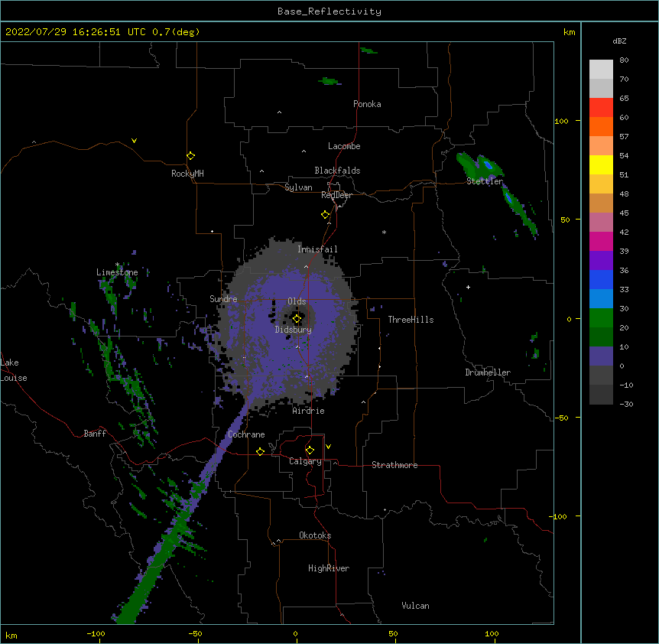
Task: Pick the purple 39-36 dBZ legend swatch
Action: click(601, 261)
